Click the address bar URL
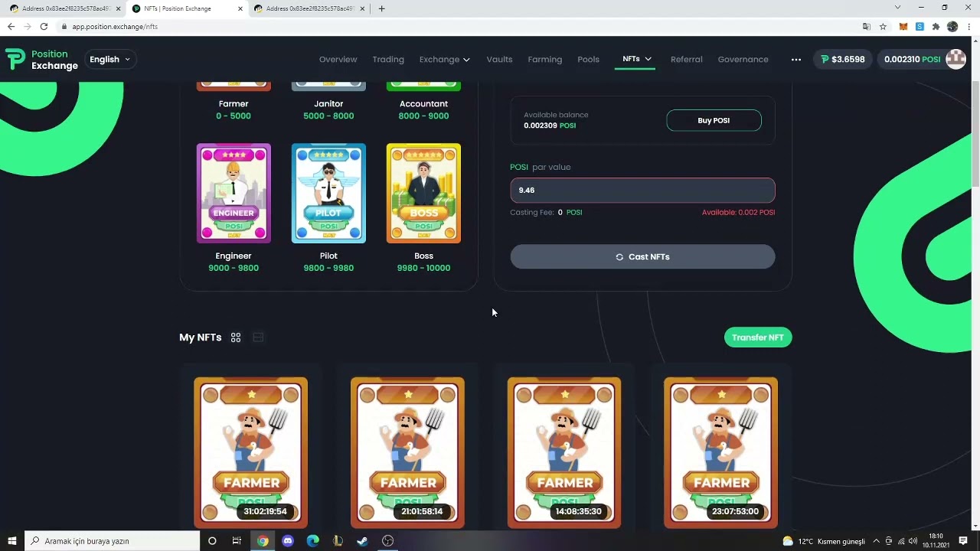The height and width of the screenshot is (551, 980). (x=115, y=26)
